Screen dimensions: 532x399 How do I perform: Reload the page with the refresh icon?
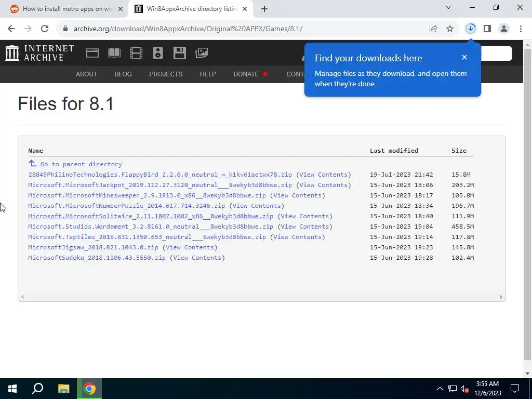coord(45,29)
